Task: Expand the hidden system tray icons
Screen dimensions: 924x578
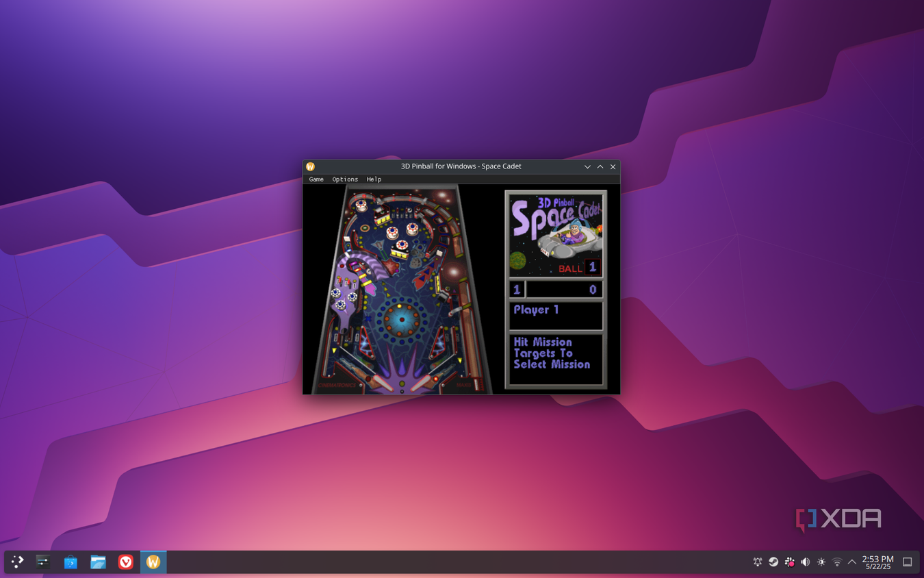Action: tap(852, 562)
